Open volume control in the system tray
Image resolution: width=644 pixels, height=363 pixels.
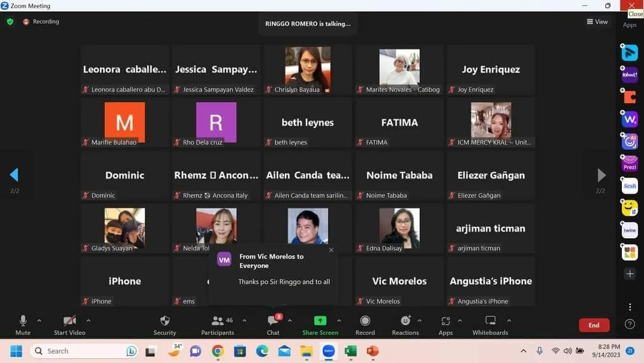click(568, 350)
